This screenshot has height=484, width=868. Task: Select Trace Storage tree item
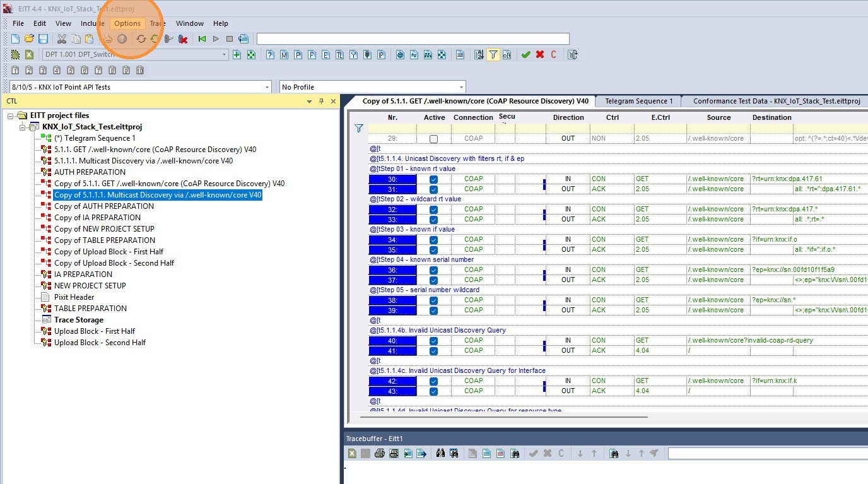(x=78, y=320)
